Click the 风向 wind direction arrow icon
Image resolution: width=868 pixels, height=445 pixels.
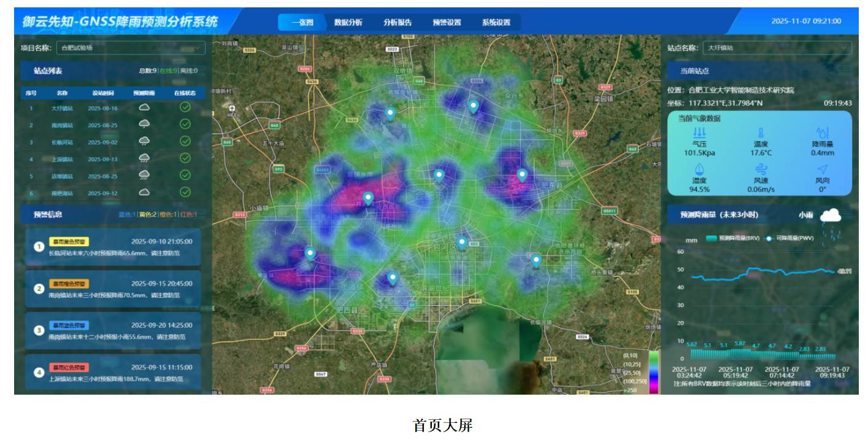click(x=822, y=169)
